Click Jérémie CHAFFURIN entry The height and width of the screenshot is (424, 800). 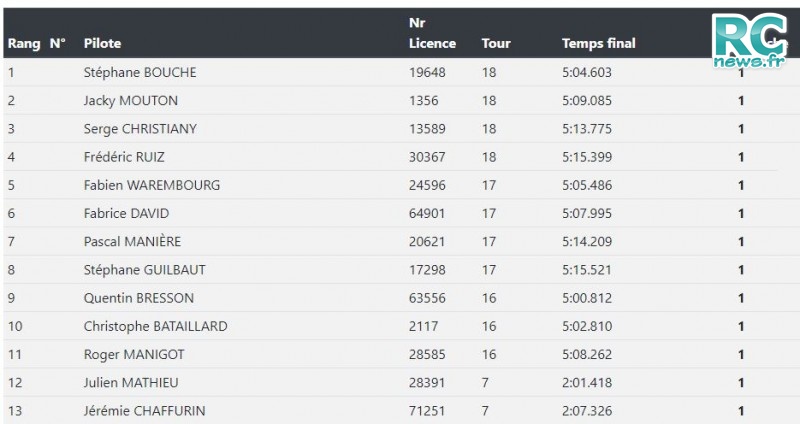click(144, 411)
